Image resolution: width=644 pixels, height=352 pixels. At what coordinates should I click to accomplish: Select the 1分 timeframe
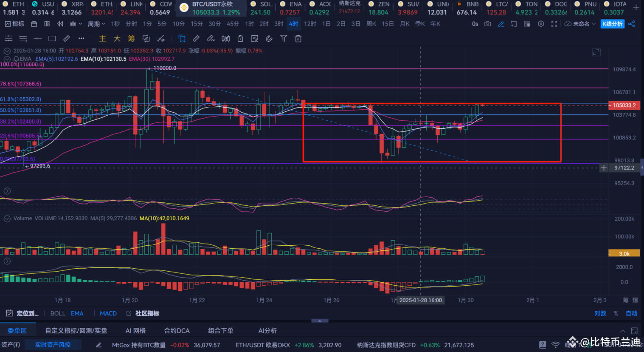(x=147, y=24)
